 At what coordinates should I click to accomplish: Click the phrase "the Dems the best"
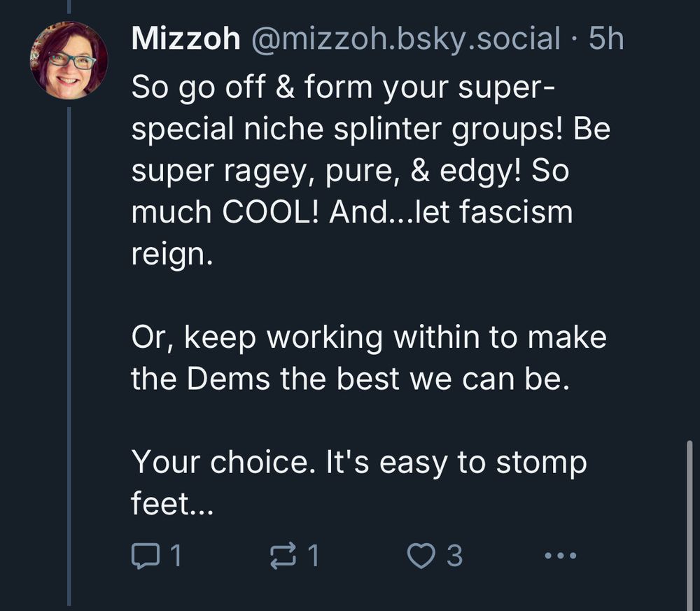(x=265, y=379)
